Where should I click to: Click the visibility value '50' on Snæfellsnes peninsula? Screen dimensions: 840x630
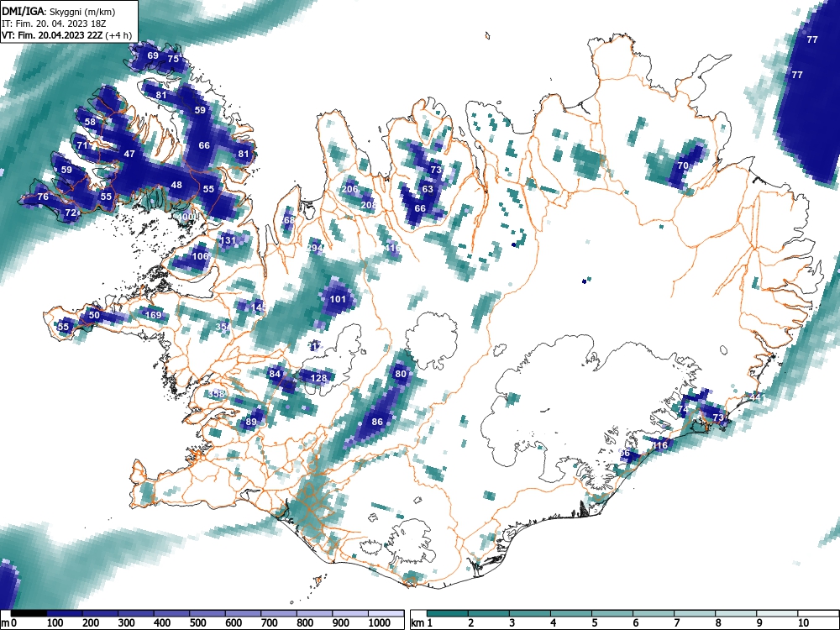tap(94, 315)
